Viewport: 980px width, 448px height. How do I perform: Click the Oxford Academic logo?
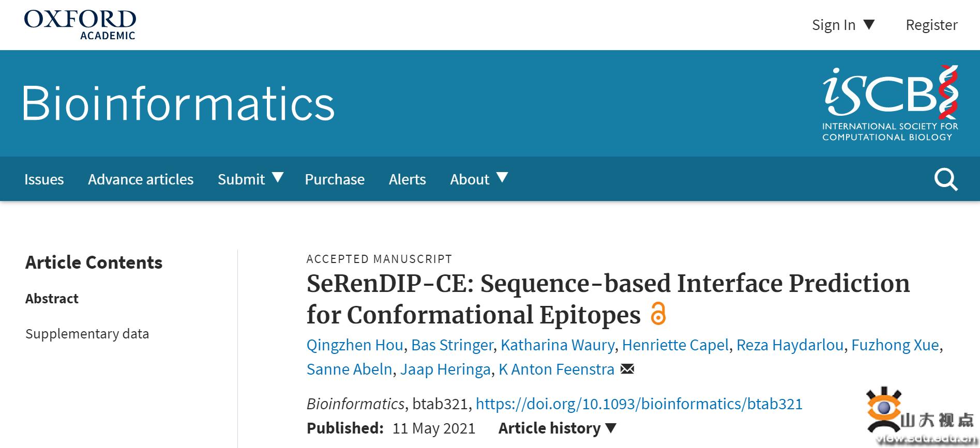point(80,25)
